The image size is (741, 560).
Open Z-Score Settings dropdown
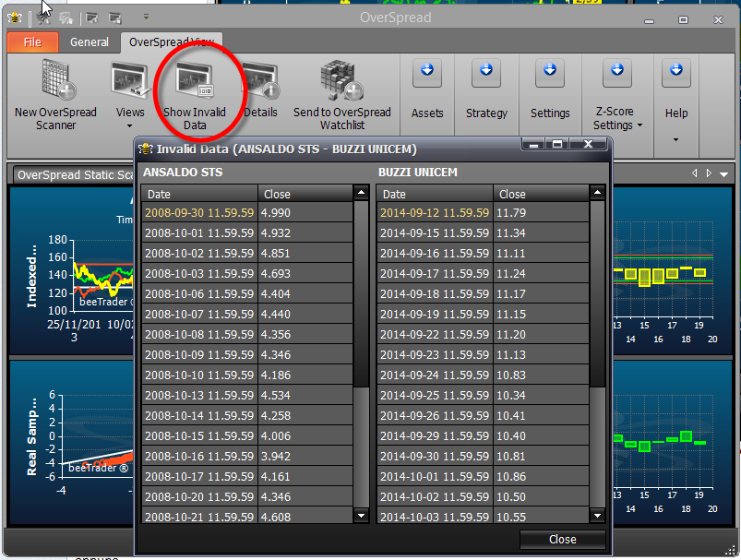617,118
